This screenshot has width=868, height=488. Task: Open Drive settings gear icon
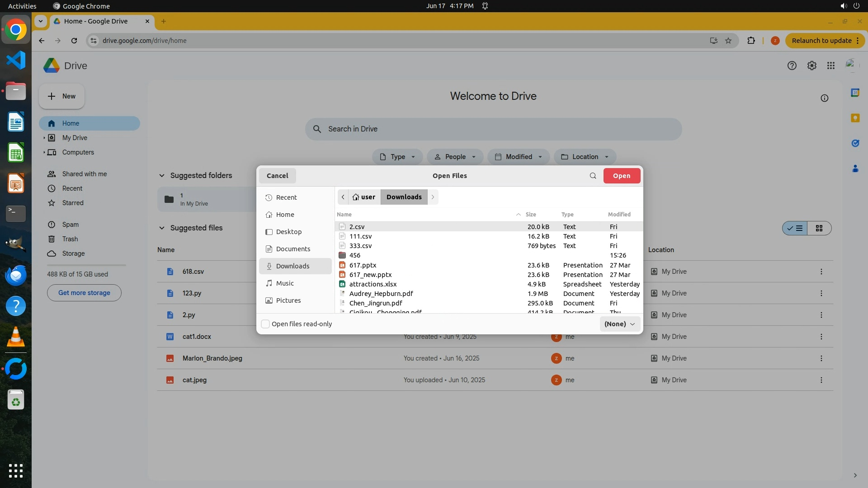click(811, 66)
